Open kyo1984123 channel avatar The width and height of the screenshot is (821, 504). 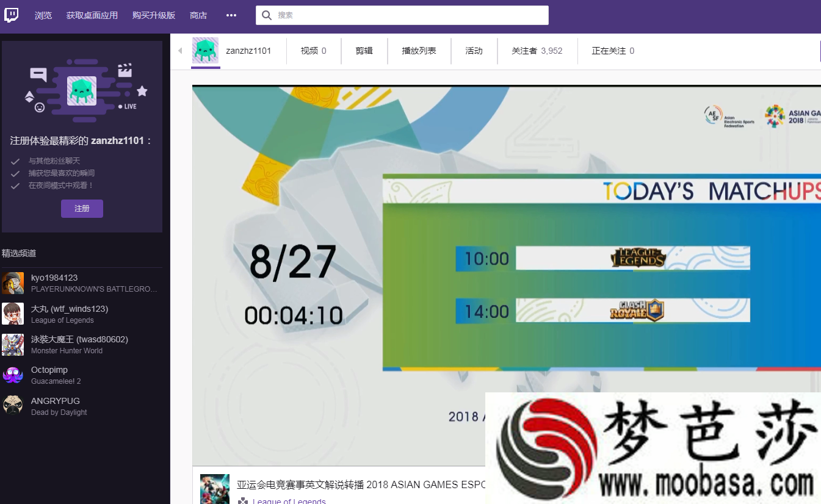point(13,283)
